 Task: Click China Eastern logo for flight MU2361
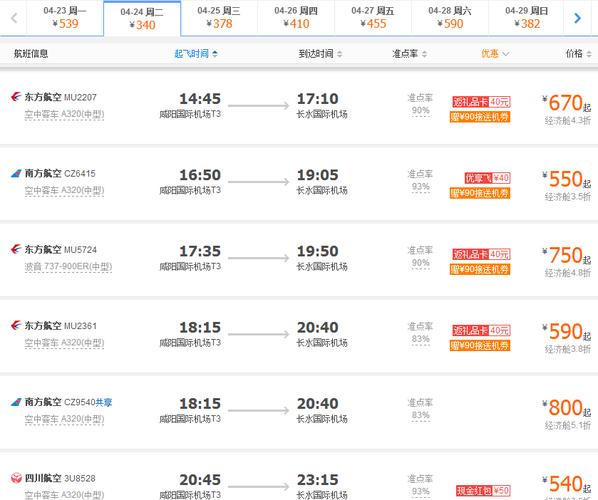tap(16, 326)
